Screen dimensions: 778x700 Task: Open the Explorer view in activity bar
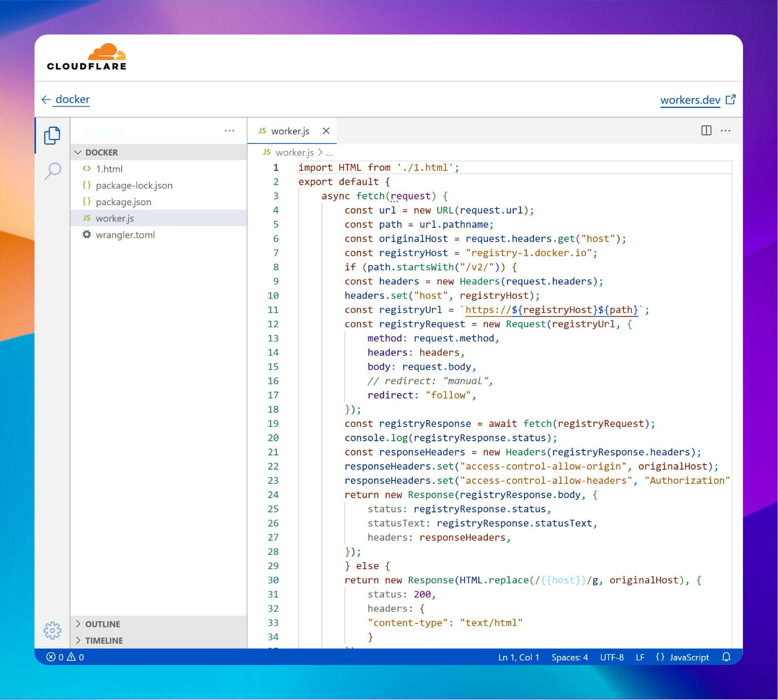click(x=52, y=135)
